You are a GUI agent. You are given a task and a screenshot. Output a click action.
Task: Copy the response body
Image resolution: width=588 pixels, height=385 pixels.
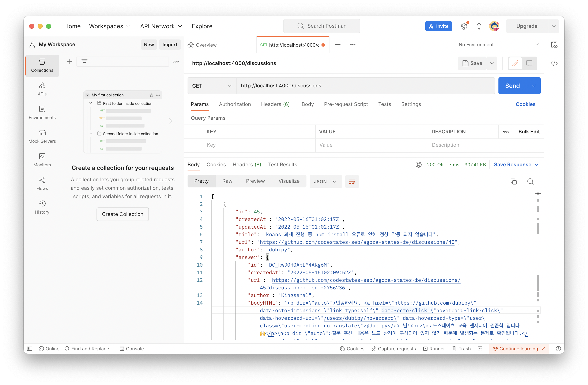[513, 182]
